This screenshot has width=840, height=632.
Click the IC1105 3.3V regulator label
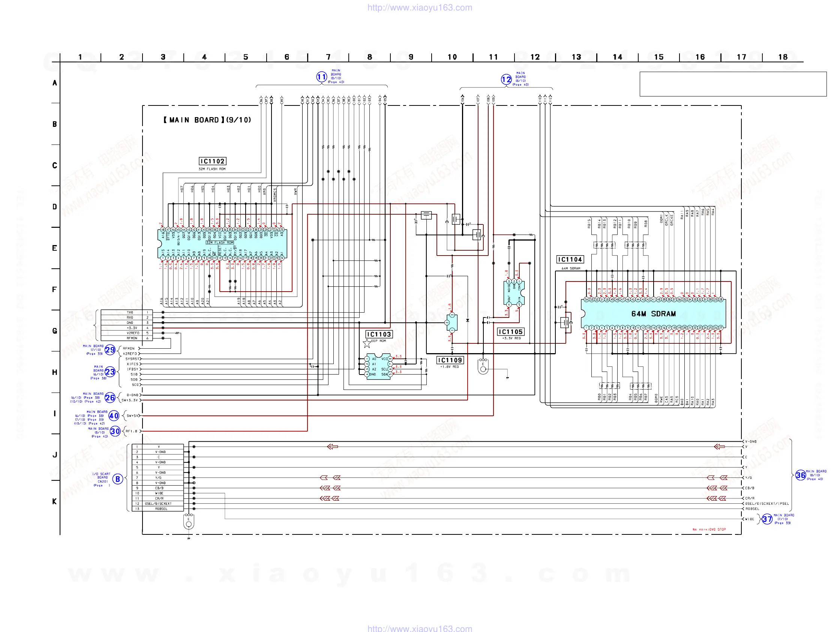[510, 332]
